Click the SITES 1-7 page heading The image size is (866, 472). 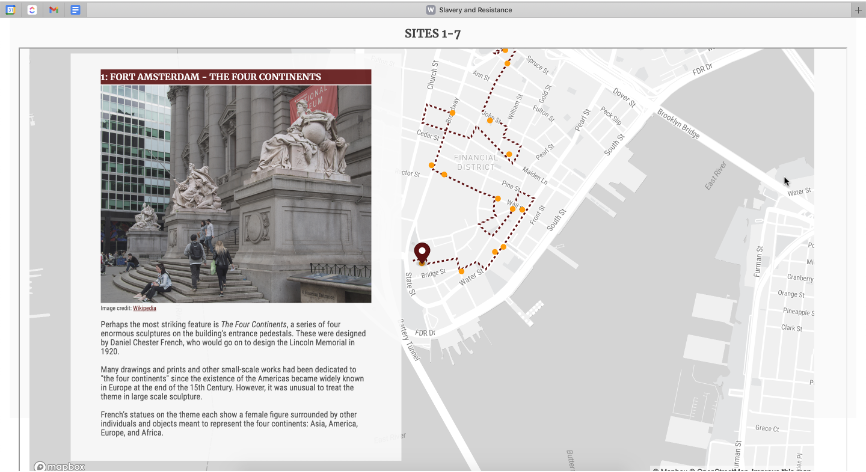pos(432,34)
